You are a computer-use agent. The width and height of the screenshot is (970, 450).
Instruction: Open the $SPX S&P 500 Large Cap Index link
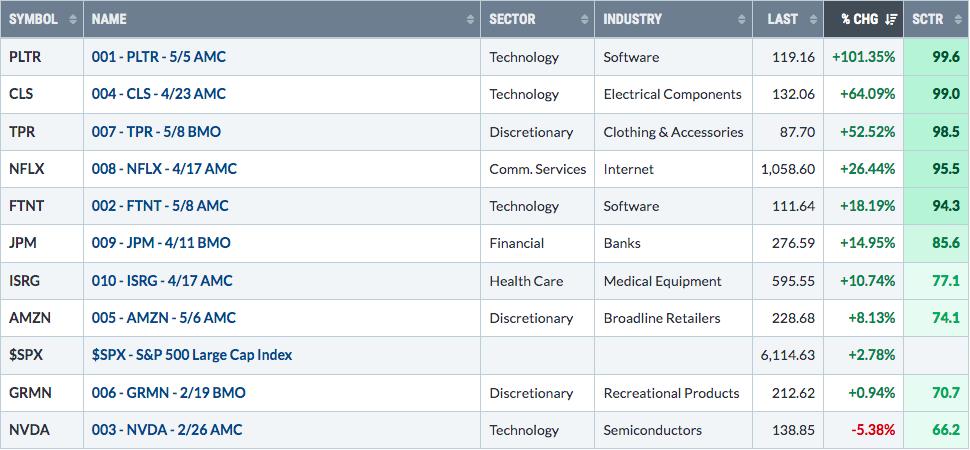(x=191, y=355)
